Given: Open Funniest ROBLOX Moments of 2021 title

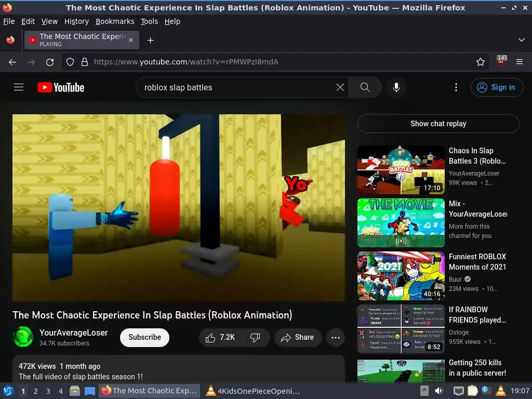Looking at the screenshot, I should tap(477, 262).
